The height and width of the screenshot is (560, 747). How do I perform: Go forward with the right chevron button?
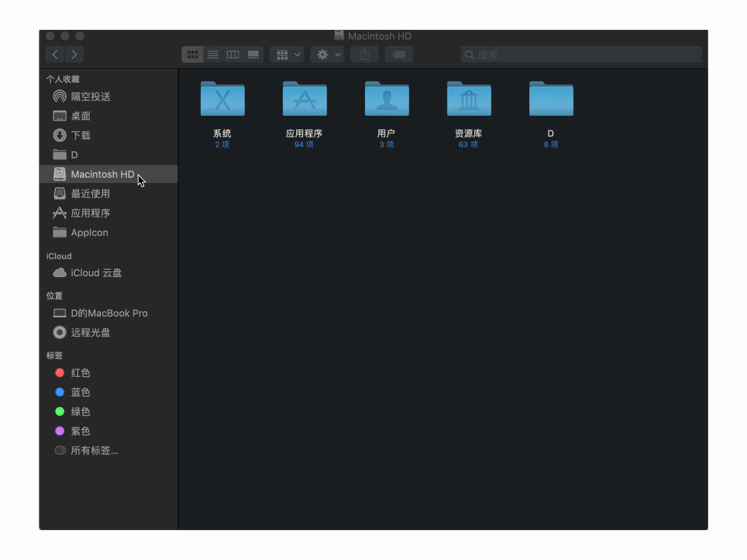(x=74, y=54)
